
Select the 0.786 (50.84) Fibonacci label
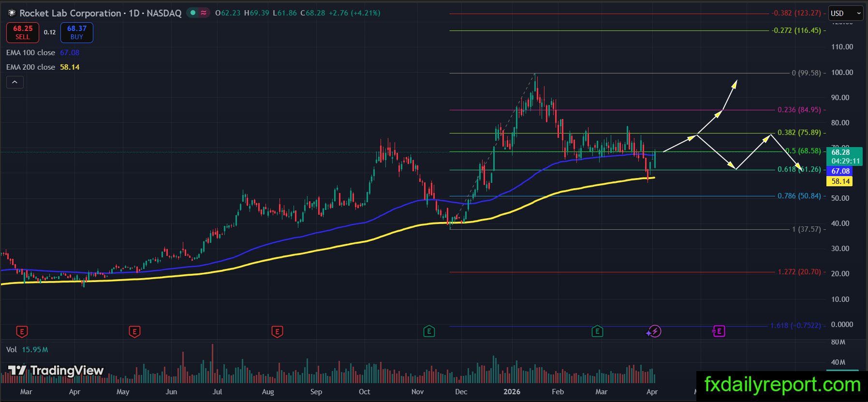[799, 196]
